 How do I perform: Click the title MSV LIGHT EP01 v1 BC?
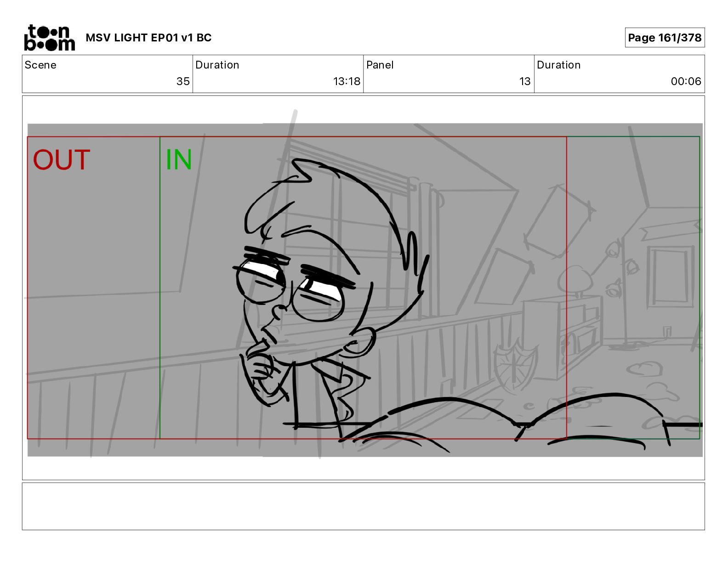[148, 38]
